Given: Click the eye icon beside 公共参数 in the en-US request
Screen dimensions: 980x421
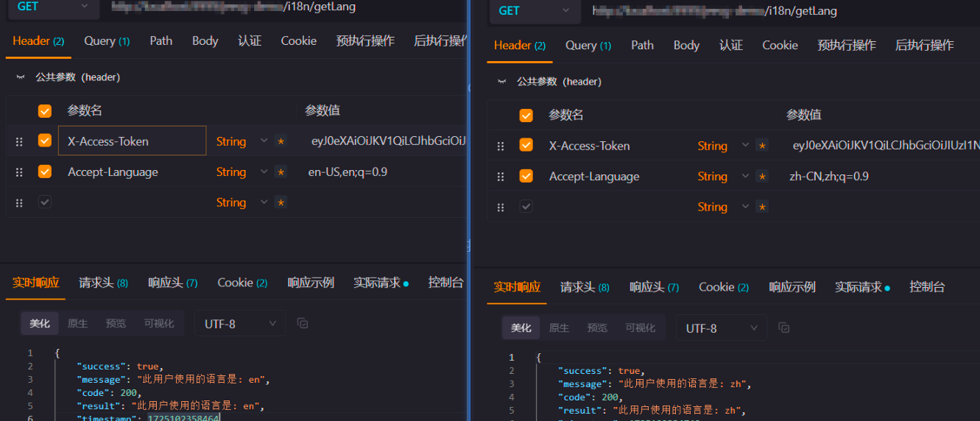Looking at the screenshot, I should 21,77.
